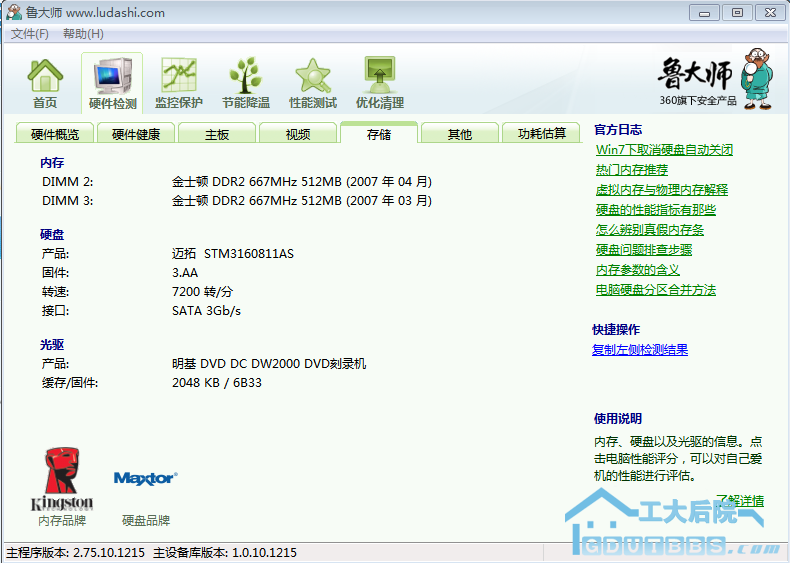Screen dimensions: 790x563
Task: Open the 硬盘问题排查步骤 link
Action: tap(644, 250)
